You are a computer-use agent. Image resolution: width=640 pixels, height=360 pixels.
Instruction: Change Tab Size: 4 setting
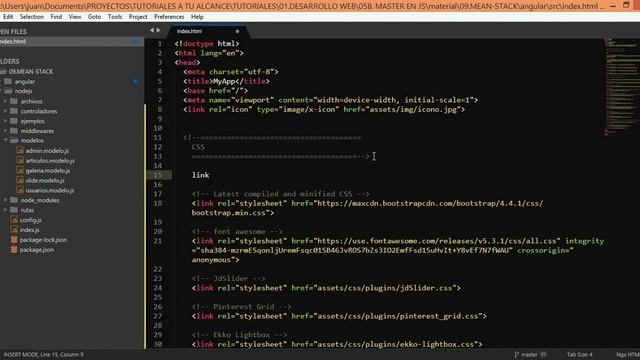point(580,355)
